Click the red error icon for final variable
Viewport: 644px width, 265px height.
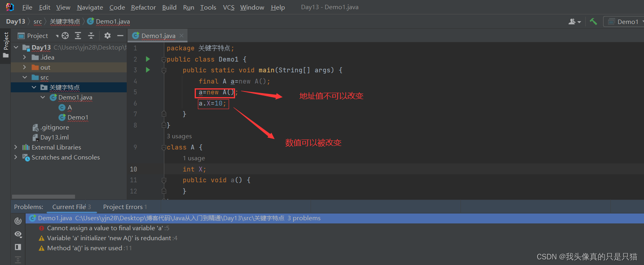(42, 228)
